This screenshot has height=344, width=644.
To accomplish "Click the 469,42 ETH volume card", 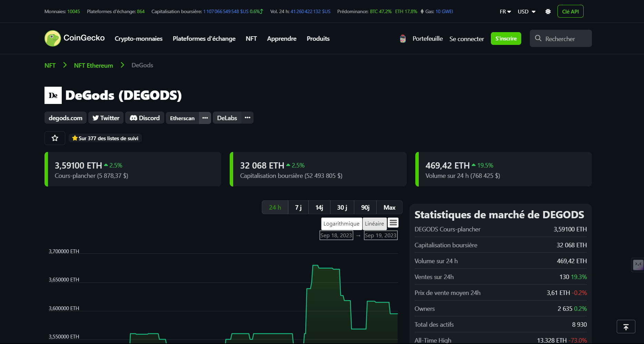I will pos(504,169).
